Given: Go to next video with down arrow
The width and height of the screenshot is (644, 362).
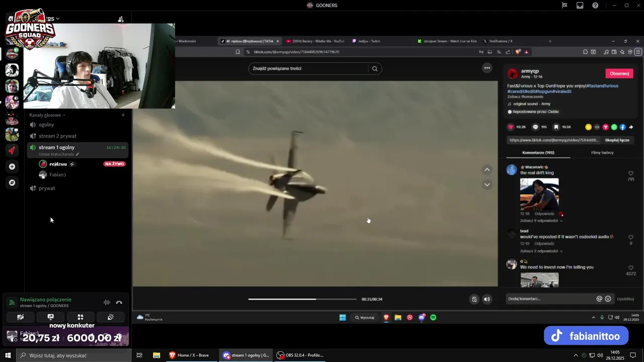Looking at the screenshot, I should tap(487, 185).
